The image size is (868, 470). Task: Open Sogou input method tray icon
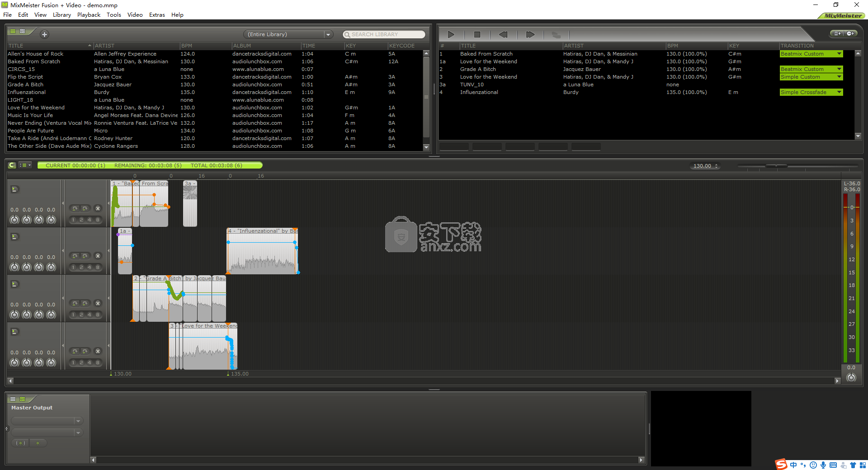pos(781,464)
